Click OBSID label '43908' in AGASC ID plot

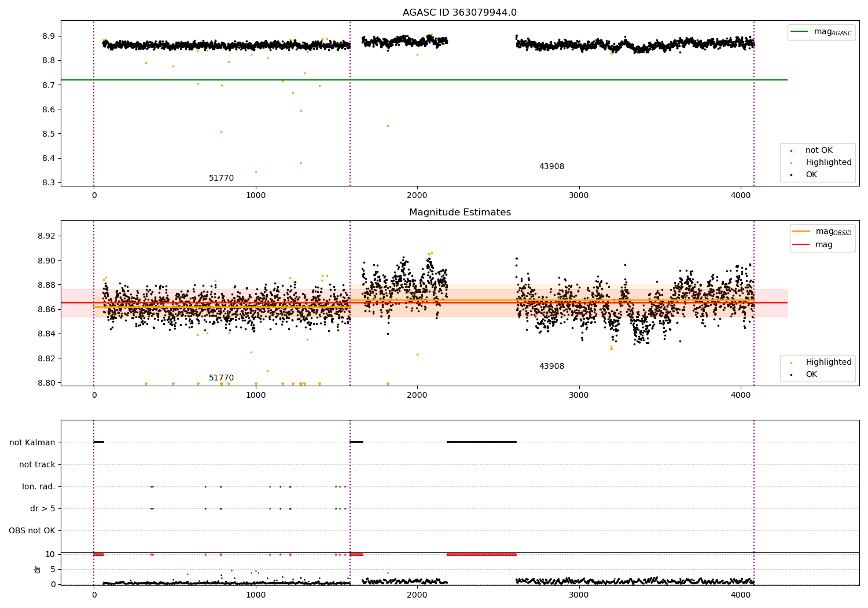[551, 167]
